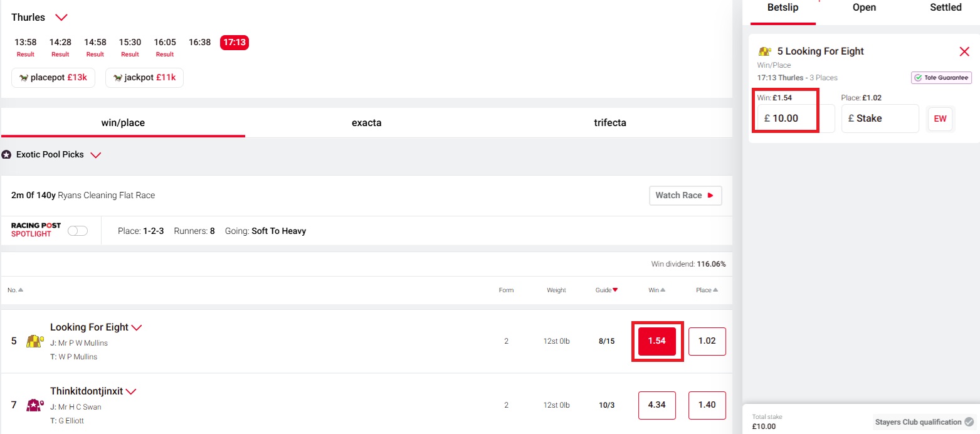Click the horse icon on the jackpot button
980x434 pixels.
tap(119, 77)
